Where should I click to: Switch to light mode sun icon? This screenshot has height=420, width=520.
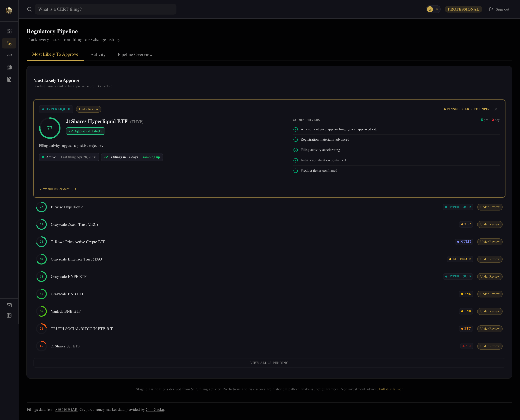tap(437, 9)
